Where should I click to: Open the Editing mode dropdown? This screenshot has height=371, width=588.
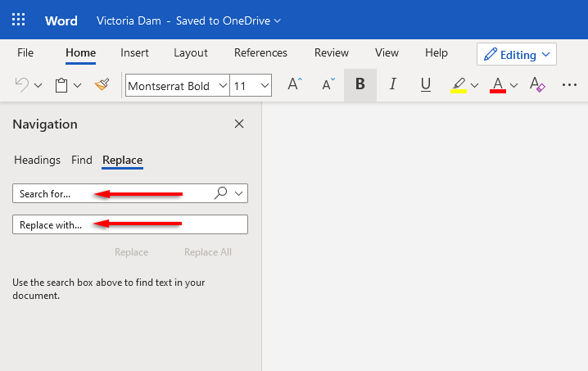click(x=517, y=55)
